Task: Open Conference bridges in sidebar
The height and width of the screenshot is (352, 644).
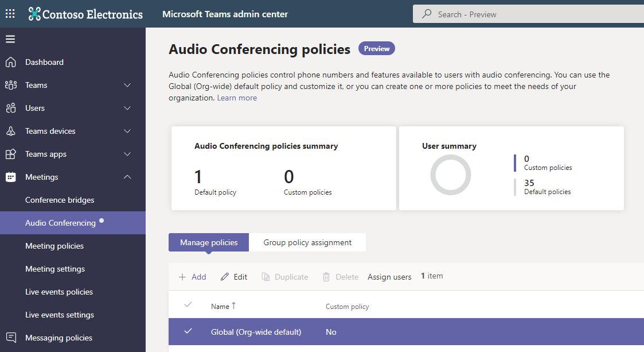Action: pyautogui.click(x=60, y=200)
